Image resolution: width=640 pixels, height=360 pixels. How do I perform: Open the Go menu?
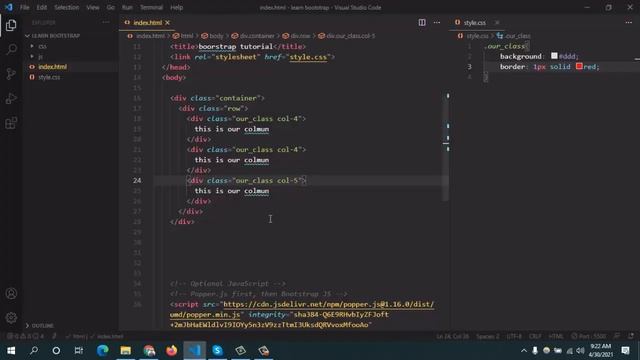[111, 7]
